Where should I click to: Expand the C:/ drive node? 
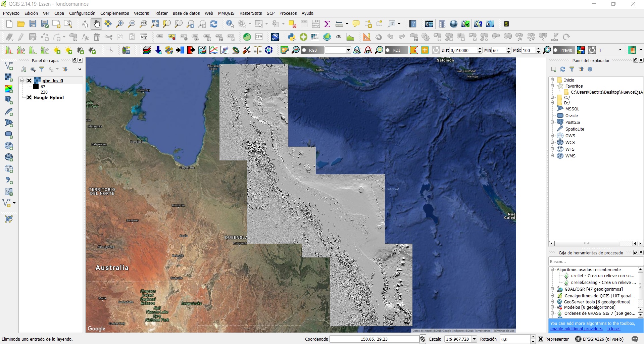tap(552, 97)
